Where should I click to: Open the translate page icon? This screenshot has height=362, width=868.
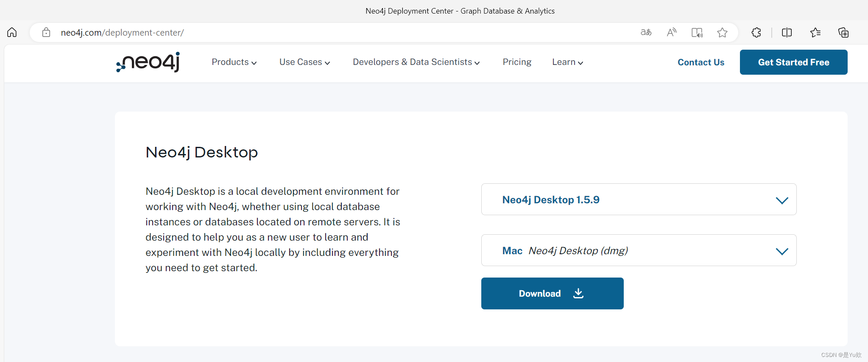[x=646, y=32]
